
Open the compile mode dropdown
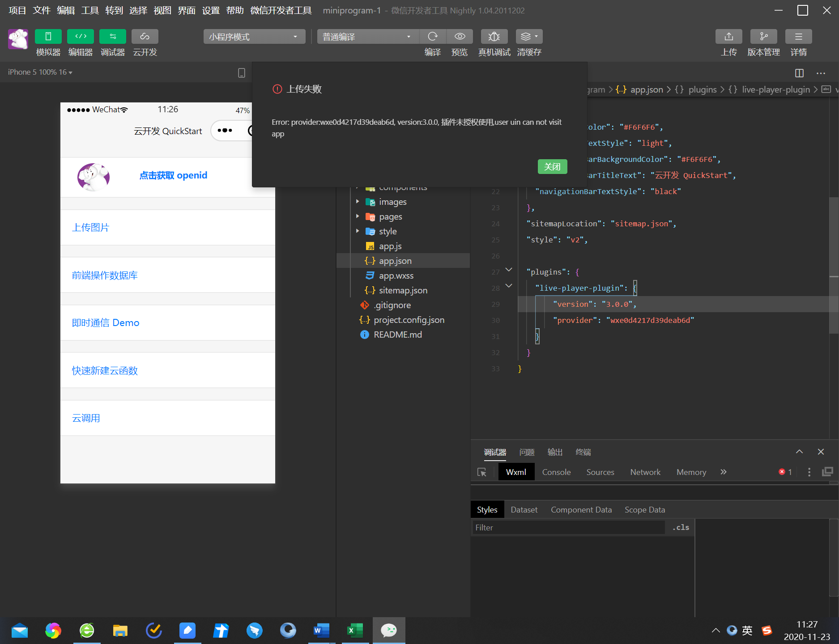tap(368, 37)
